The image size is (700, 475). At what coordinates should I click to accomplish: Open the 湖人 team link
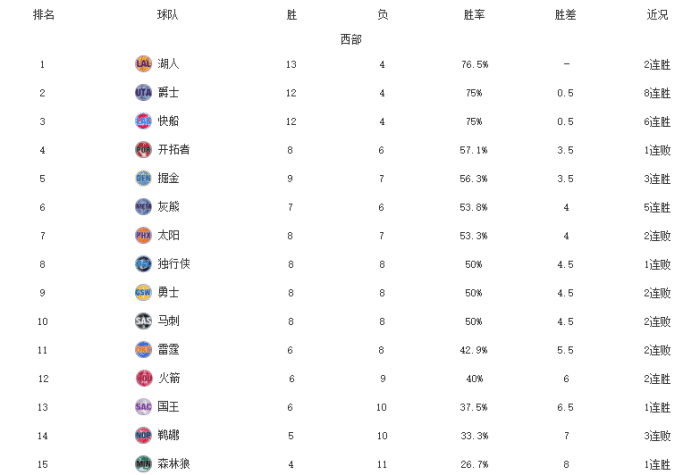point(168,64)
